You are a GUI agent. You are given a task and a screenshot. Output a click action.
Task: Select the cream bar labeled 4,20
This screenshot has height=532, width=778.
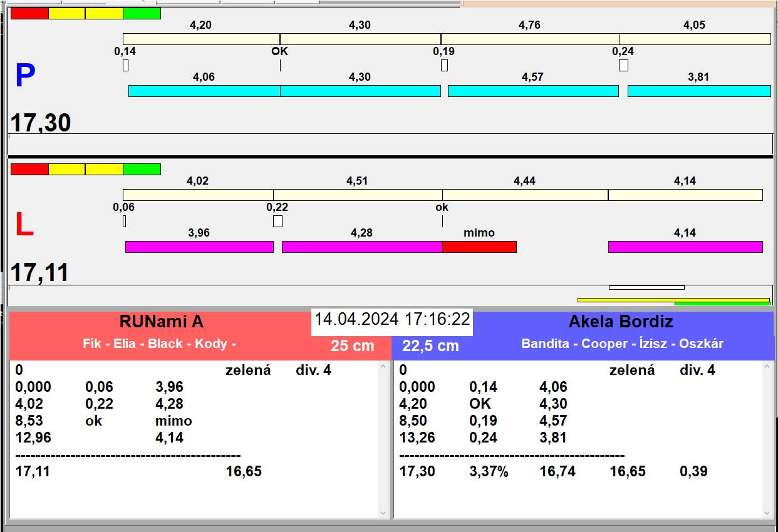201,39
